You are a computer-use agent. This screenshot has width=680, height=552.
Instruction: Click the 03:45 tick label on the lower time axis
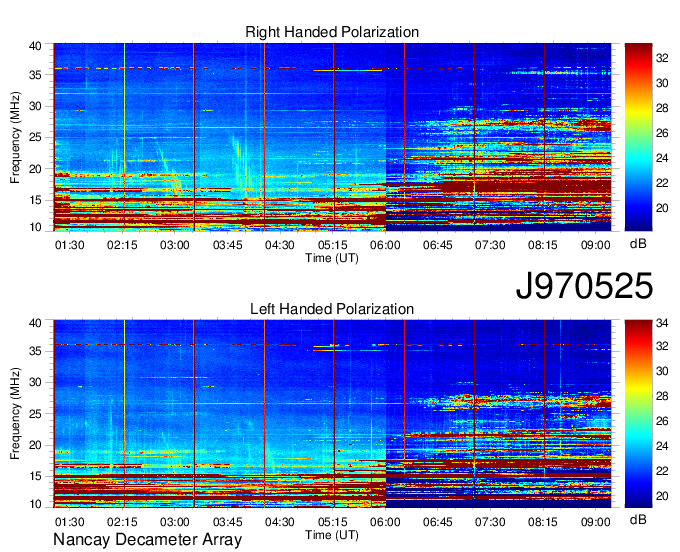(x=227, y=522)
